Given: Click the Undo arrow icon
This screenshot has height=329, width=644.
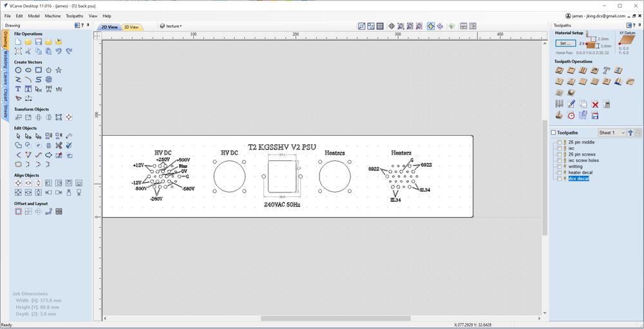Looking at the screenshot, I should [59, 51].
